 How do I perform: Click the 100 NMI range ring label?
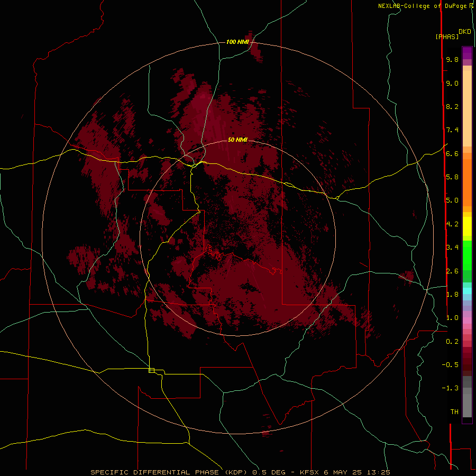[237, 42]
